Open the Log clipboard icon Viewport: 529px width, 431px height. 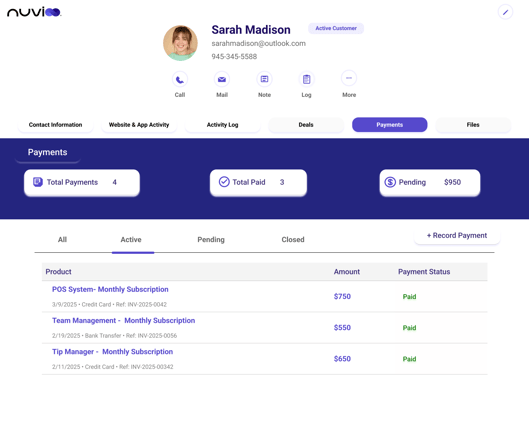tap(306, 79)
